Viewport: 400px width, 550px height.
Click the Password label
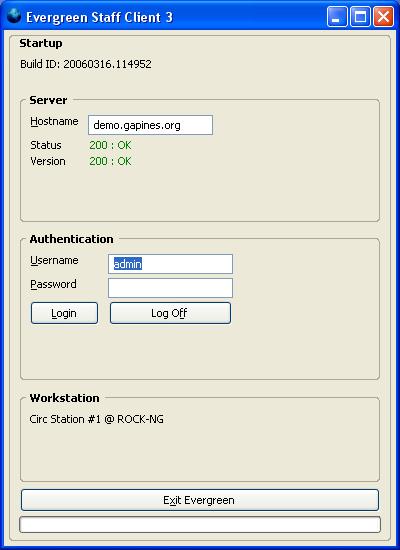point(53,284)
